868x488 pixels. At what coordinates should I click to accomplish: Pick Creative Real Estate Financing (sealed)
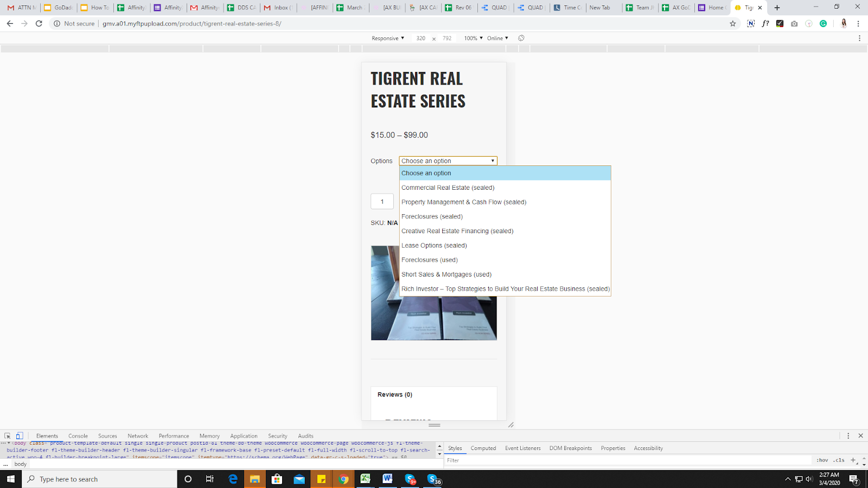tap(505, 231)
